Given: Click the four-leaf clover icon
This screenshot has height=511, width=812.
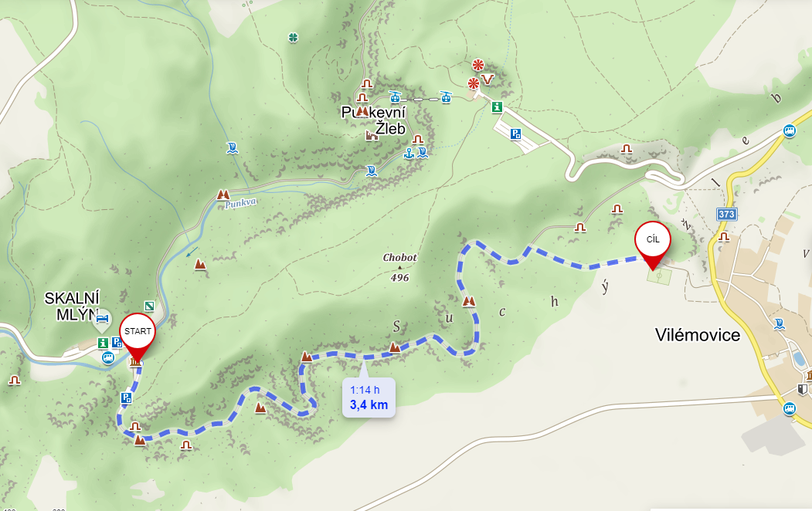Looking at the screenshot, I should 293,37.
